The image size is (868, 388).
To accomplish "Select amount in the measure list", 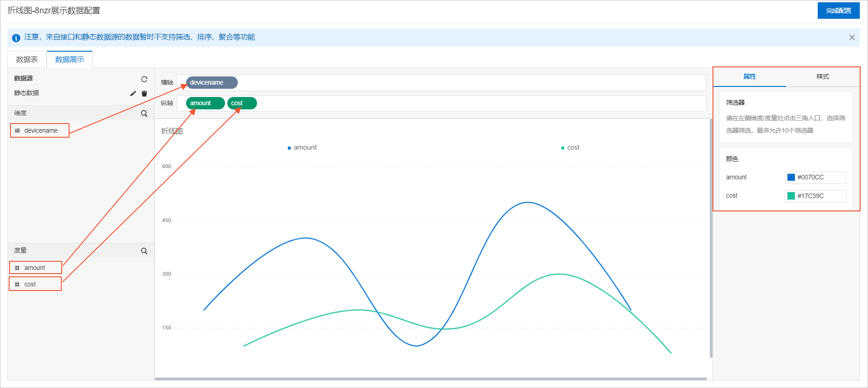I will 36,268.
